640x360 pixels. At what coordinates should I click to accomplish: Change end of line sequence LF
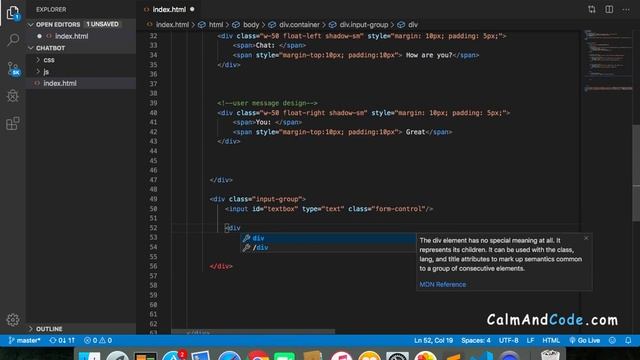530,340
